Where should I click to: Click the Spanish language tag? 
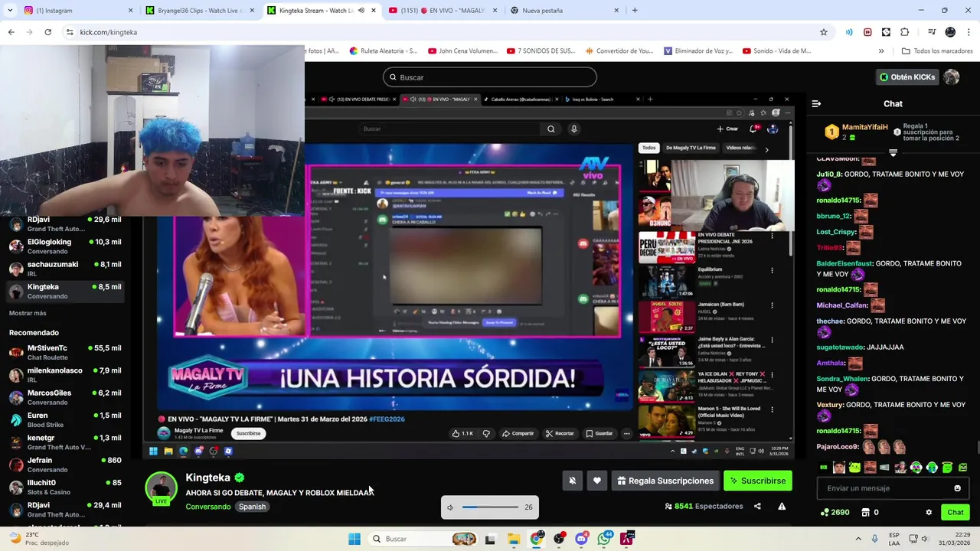252,507
